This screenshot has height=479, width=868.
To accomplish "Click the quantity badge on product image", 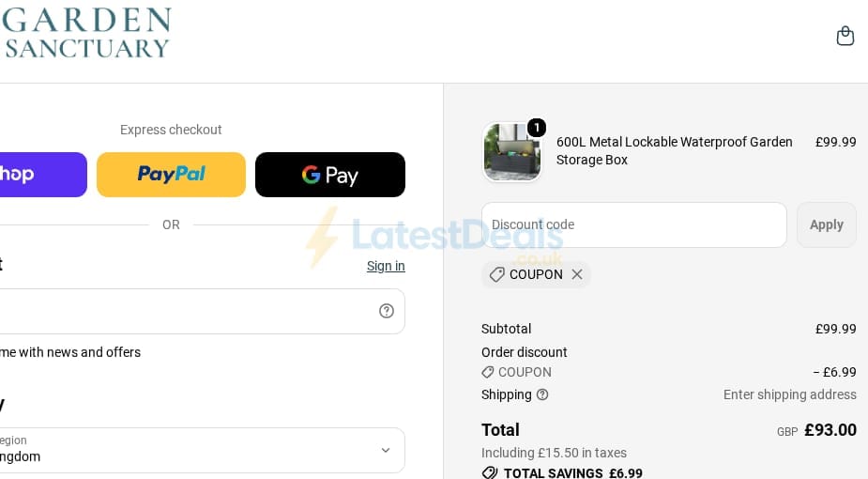I will click(x=537, y=128).
